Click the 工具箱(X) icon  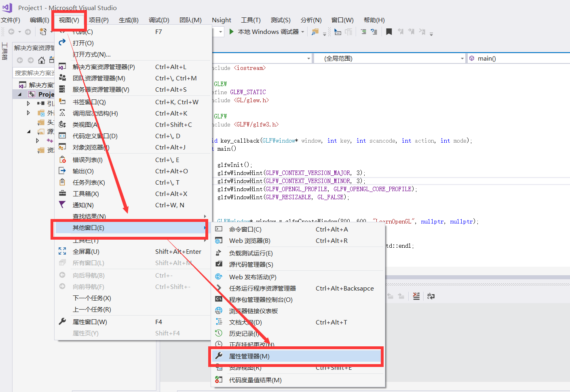(x=62, y=193)
